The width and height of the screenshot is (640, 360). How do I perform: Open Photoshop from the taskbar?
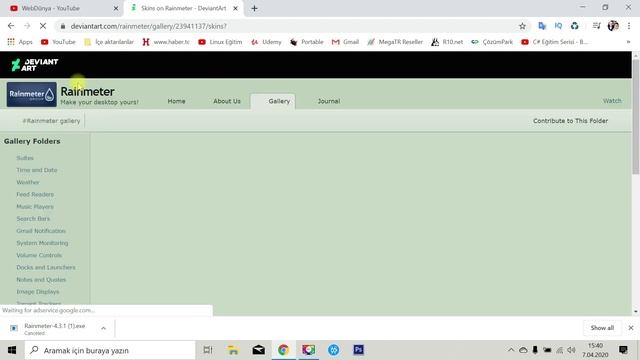358,350
